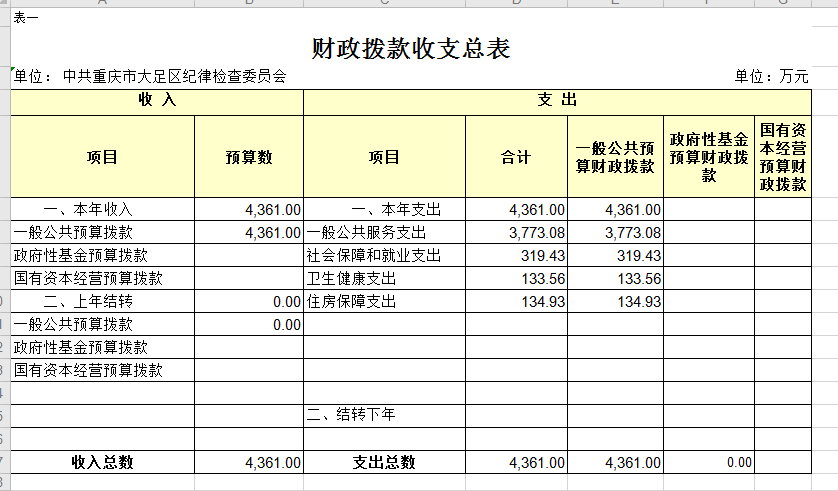Image resolution: width=838 pixels, height=491 pixels.
Task: Select the '住房保障支出' cell
Action: tap(351, 302)
